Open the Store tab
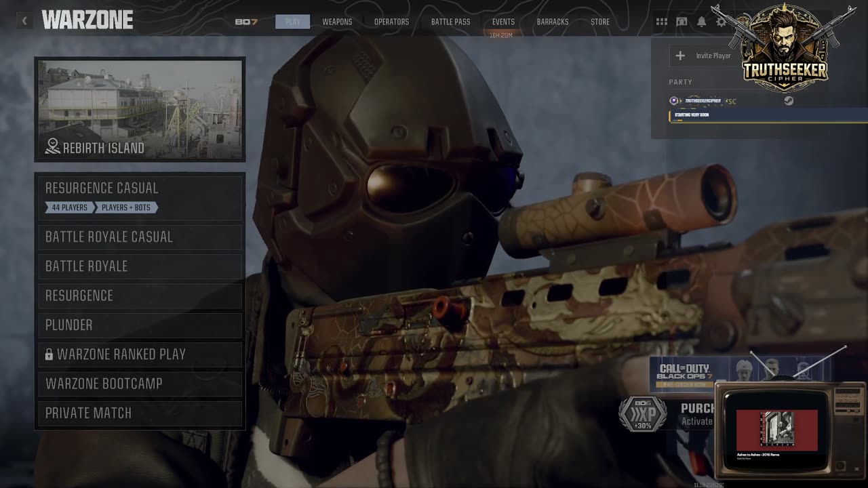Screen dimensions: 868x488 click(x=600, y=22)
